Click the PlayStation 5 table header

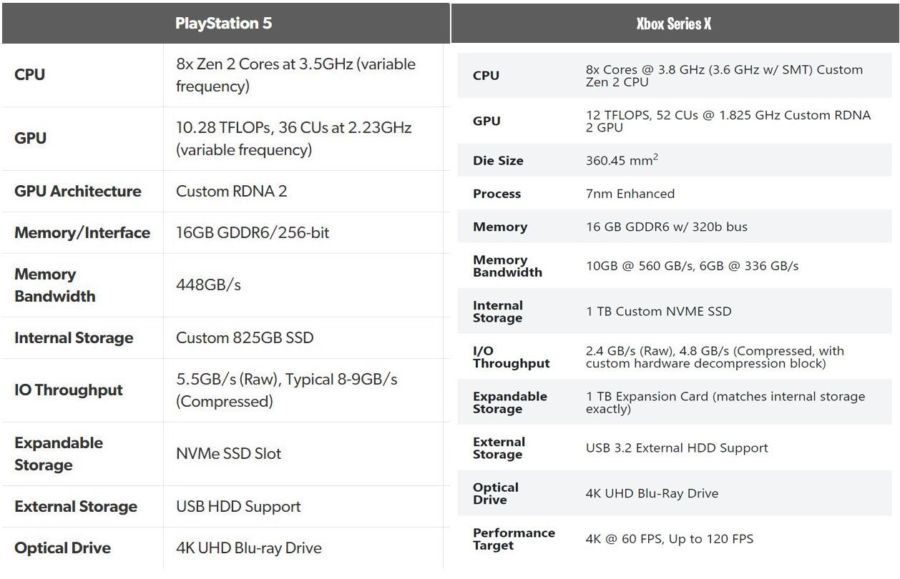tap(223, 22)
